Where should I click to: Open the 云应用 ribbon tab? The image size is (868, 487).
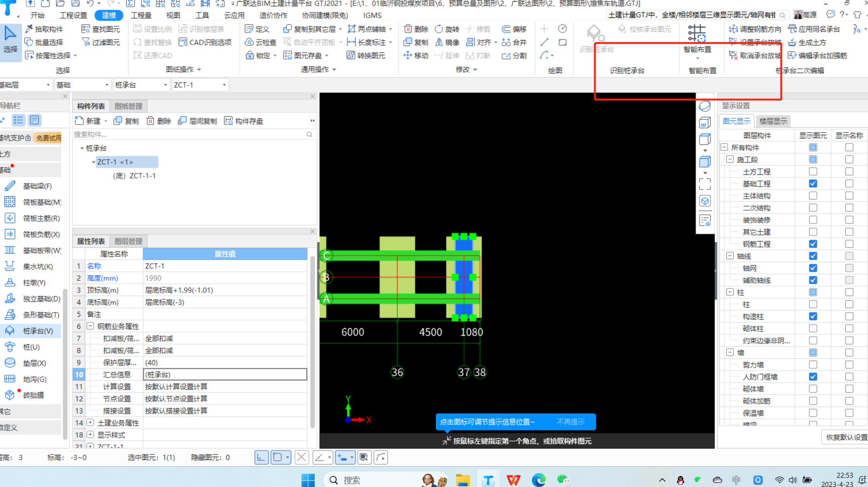tap(234, 15)
